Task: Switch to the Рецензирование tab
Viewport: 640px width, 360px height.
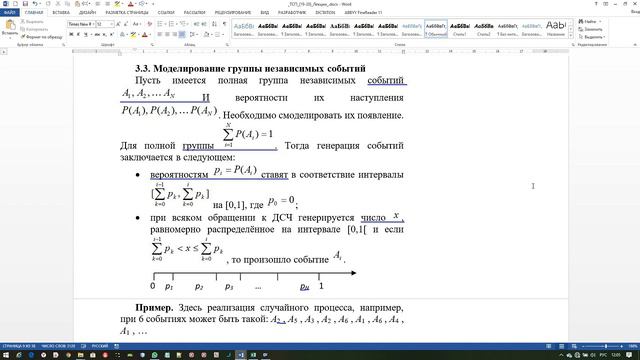Action: pyautogui.click(x=233, y=13)
